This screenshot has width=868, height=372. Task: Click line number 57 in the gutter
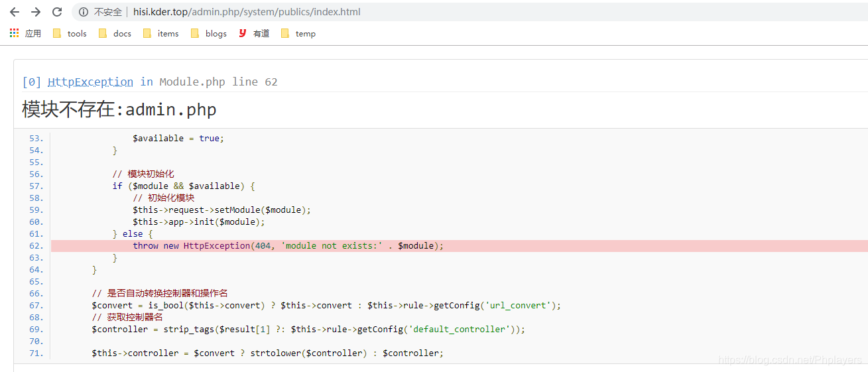[x=36, y=186]
